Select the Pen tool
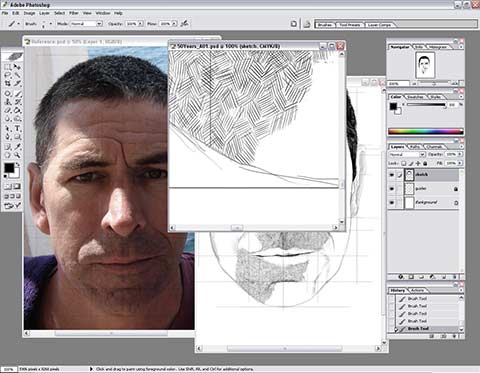 (x=8, y=137)
